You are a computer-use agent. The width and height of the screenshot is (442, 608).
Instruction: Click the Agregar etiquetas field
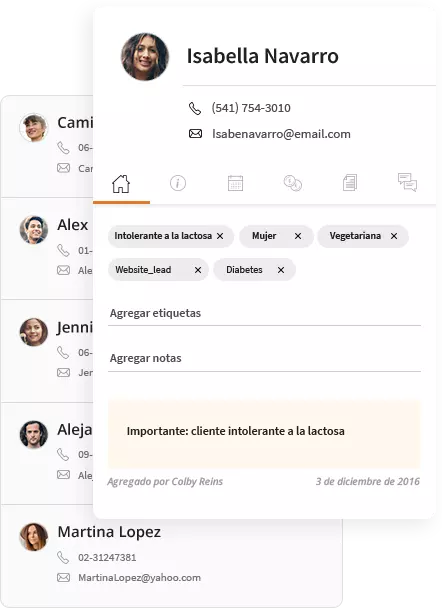[x=264, y=314]
